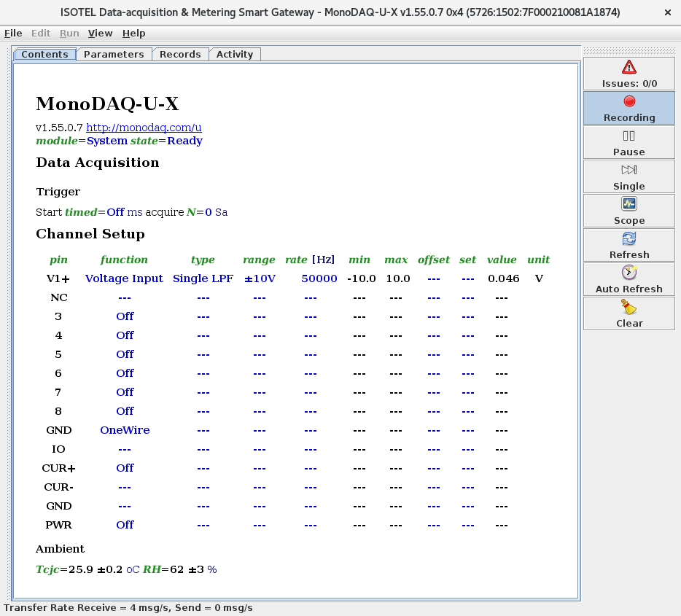Open the Help menu

pos(133,34)
